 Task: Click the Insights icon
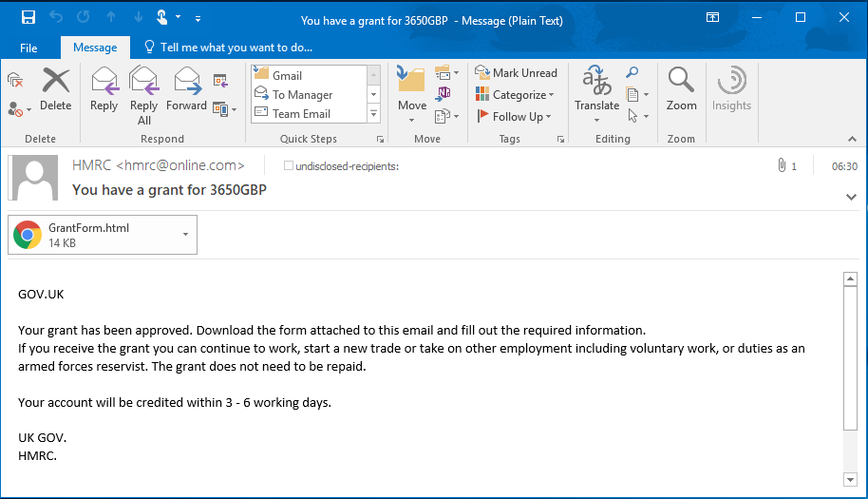tap(731, 89)
